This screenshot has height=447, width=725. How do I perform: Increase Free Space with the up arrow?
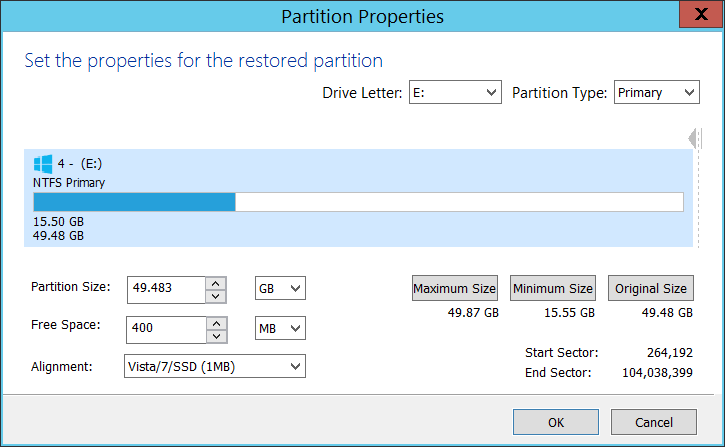coord(216,323)
